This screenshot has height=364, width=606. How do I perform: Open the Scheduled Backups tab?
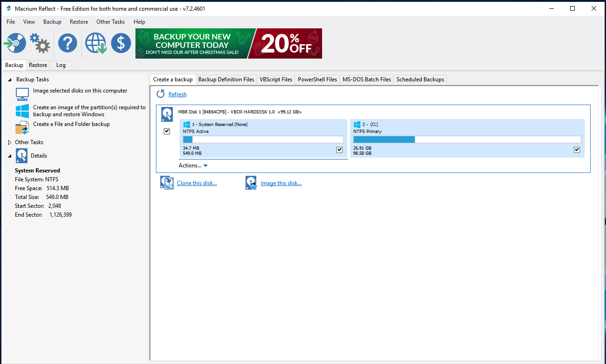coord(420,79)
